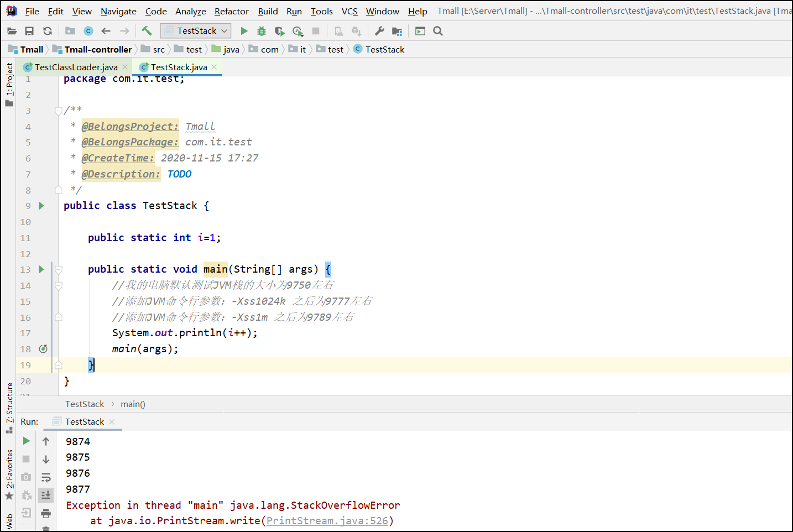Toggle the Z: Structure tool window
This screenshot has height=532, width=793.
pyautogui.click(x=9, y=408)
